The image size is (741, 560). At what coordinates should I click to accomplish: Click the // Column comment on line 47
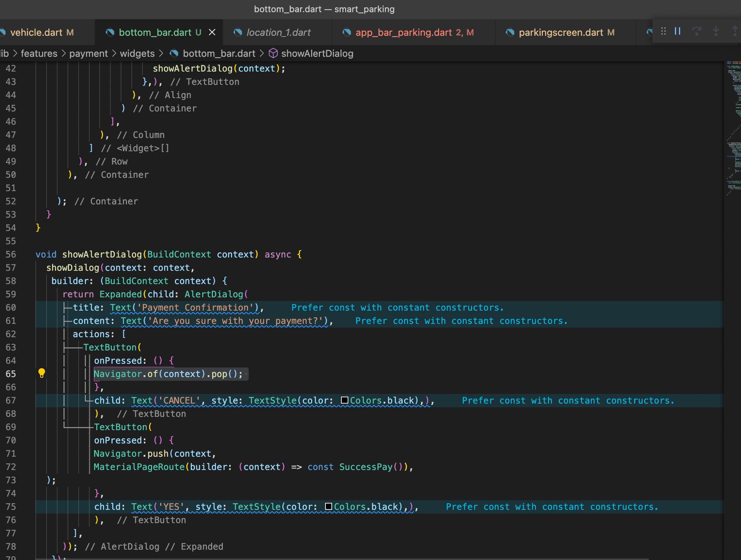141,135
